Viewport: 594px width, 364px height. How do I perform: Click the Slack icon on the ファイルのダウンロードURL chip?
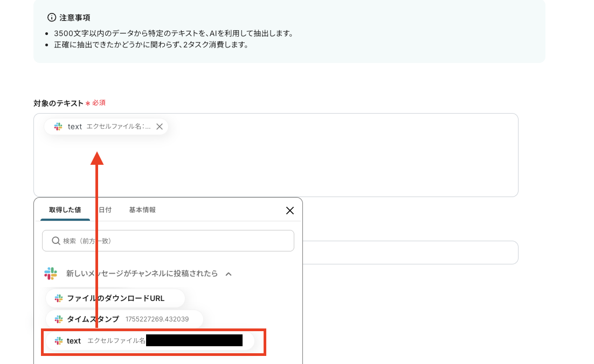pyautogui.click(x=58, y=298)
